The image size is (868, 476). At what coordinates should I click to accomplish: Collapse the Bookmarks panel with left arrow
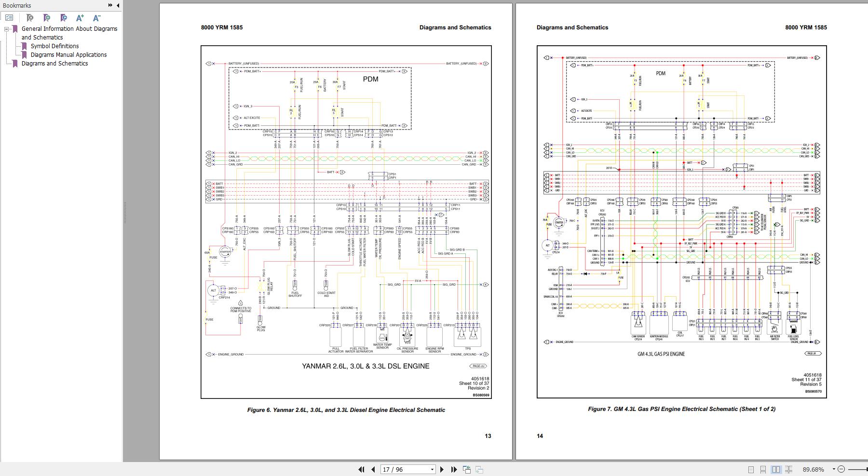118,5
